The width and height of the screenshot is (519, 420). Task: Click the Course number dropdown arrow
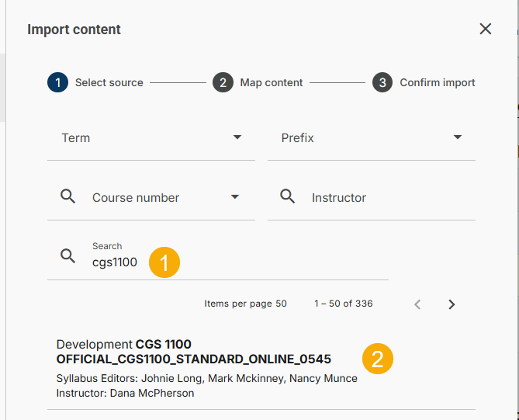[235, 196]
